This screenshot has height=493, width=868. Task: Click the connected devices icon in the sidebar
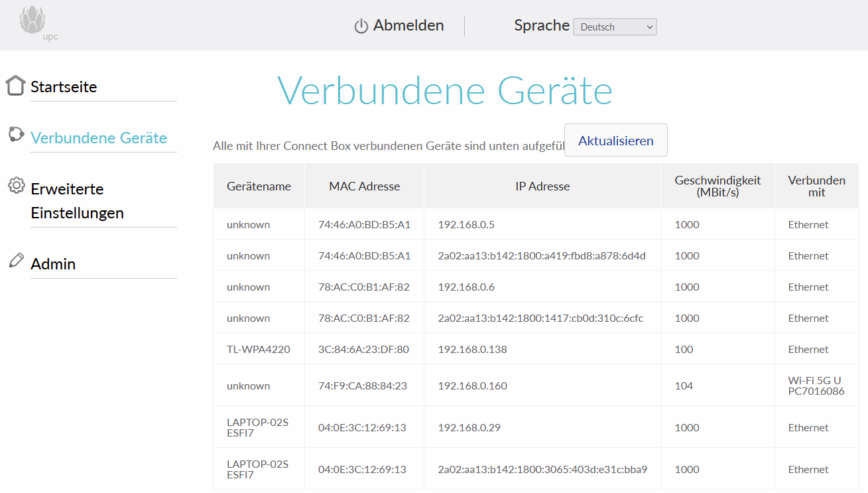pos(16,135)
